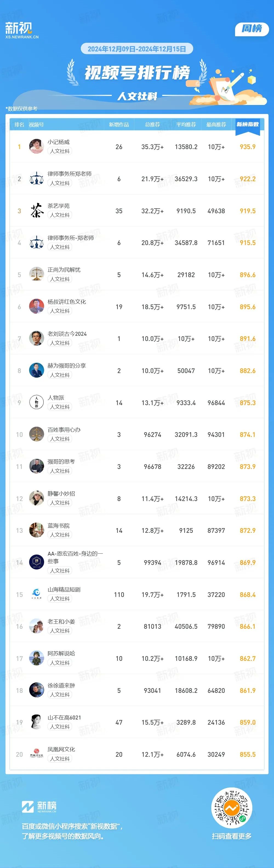Open 小记杨威 avatar thumbnail

[36, 146]
